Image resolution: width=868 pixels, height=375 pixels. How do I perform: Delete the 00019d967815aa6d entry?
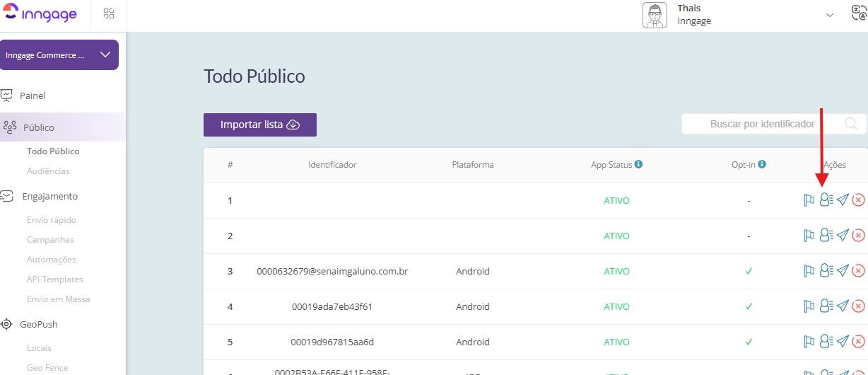click(858, 342)
